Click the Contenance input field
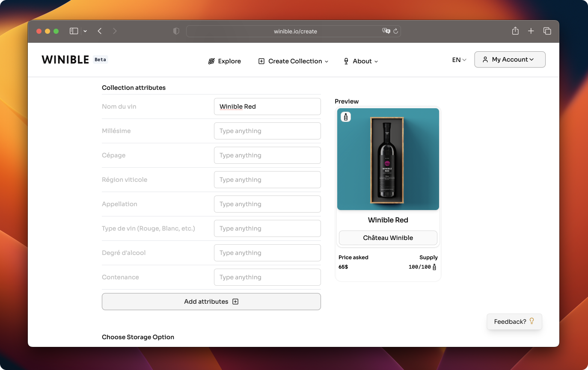This screenshot has width=588, height=370. point(267,277)
